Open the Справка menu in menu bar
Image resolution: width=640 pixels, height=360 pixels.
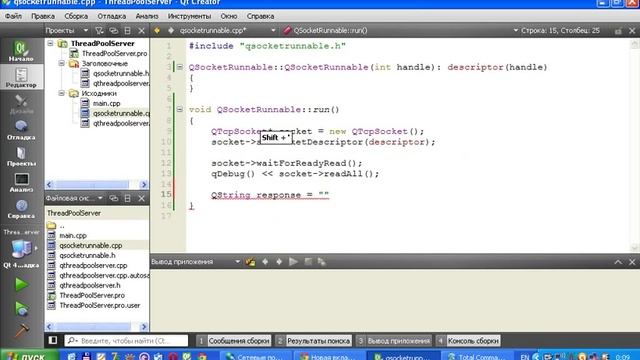(260, 16)
